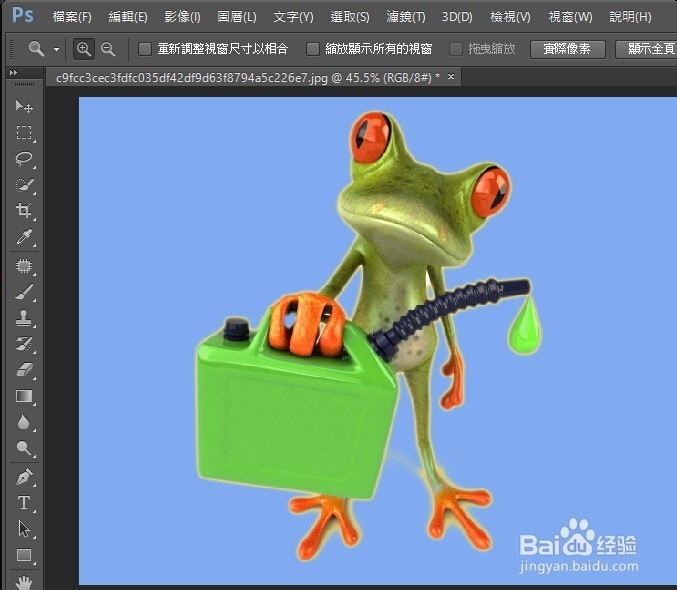Select the Blur tool
Screen dimensions: 677x590
click(x=24, y=422)
